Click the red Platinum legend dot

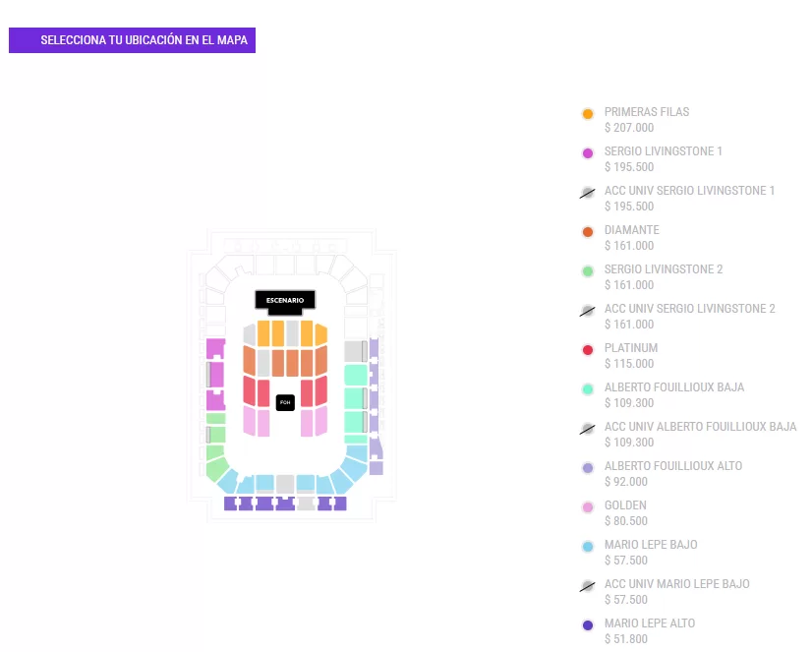[588, 350]
